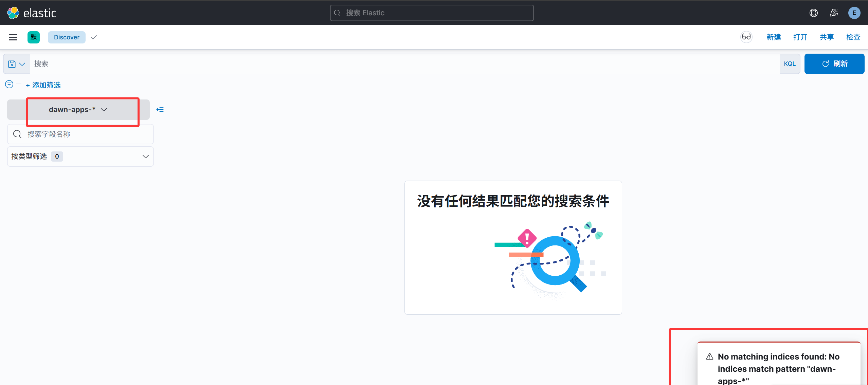Click the 共享 menu item
868x385 pixels.
pos(827,37)
